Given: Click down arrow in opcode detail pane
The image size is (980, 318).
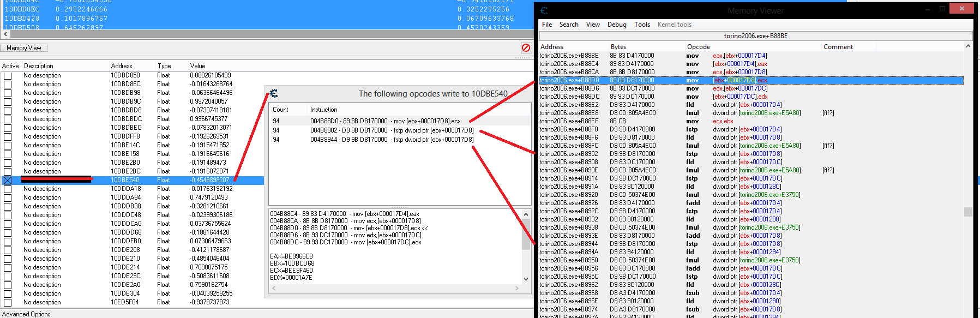Looking at the screenshot, I should coord(526,279).
